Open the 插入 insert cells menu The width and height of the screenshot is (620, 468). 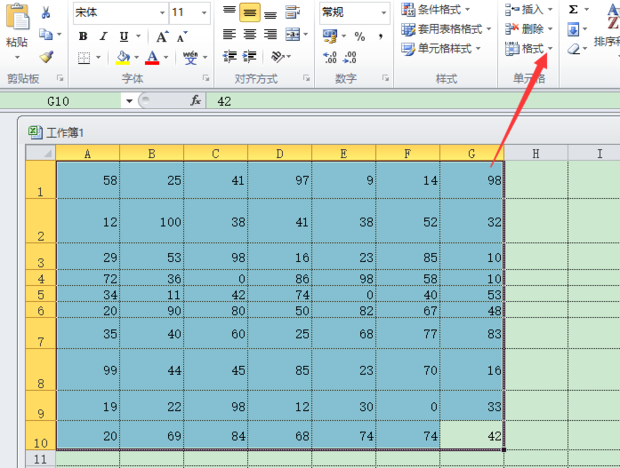click(529, 9)
